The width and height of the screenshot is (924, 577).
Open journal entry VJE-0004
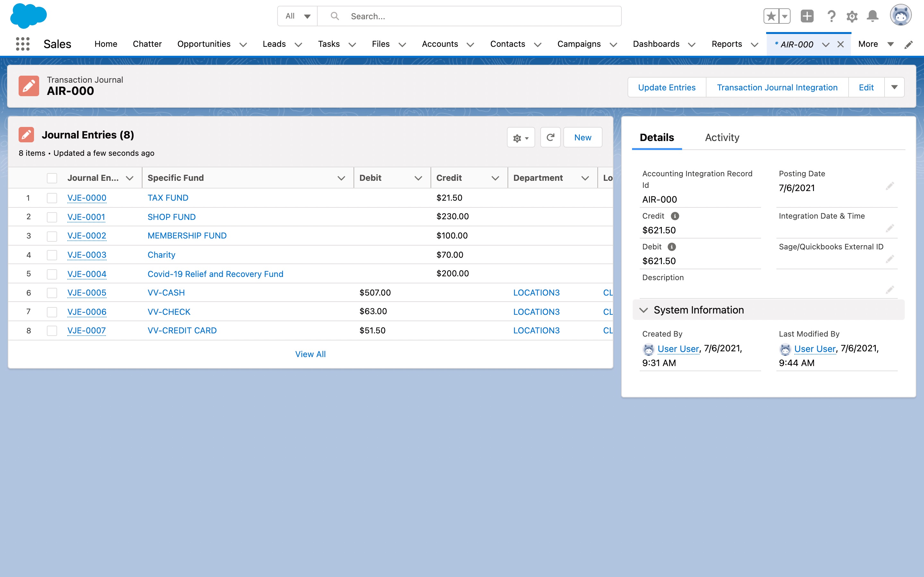pos(87,274)
